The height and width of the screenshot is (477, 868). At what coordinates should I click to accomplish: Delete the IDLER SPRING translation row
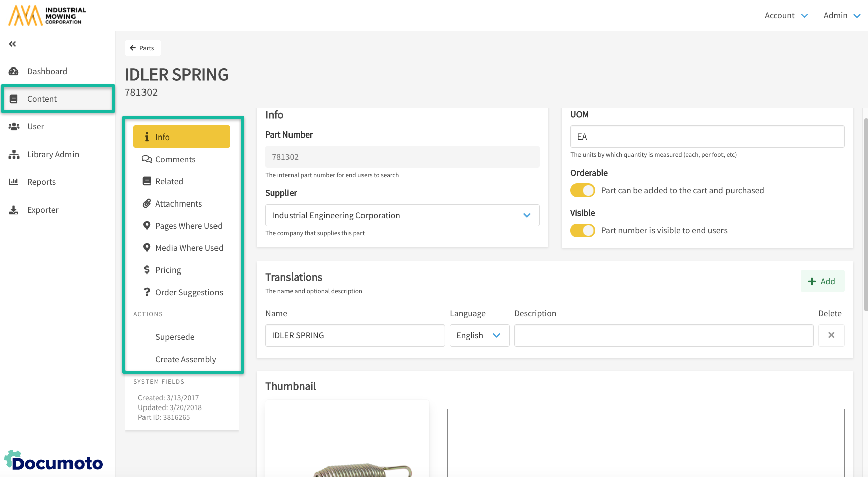(831, 335)
